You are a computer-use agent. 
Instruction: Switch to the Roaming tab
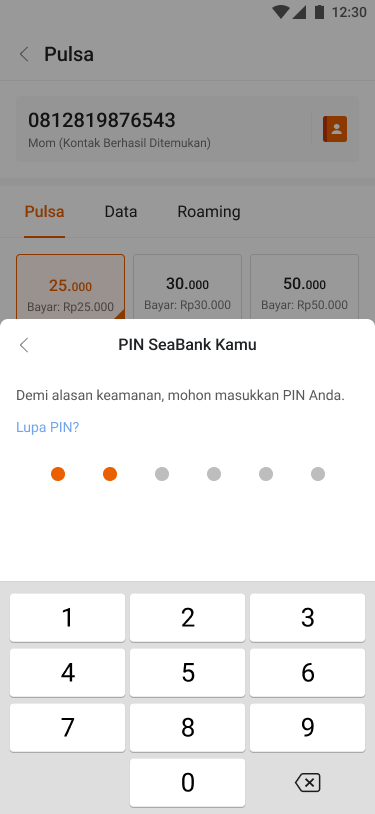click(209, 212)
